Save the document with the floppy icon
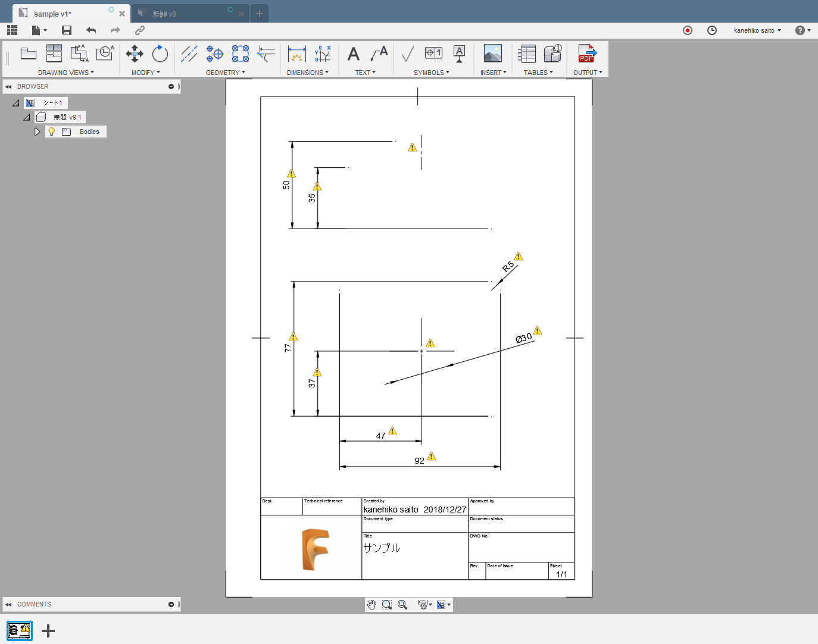Screen dimensions: 818x644 [67, 30]
